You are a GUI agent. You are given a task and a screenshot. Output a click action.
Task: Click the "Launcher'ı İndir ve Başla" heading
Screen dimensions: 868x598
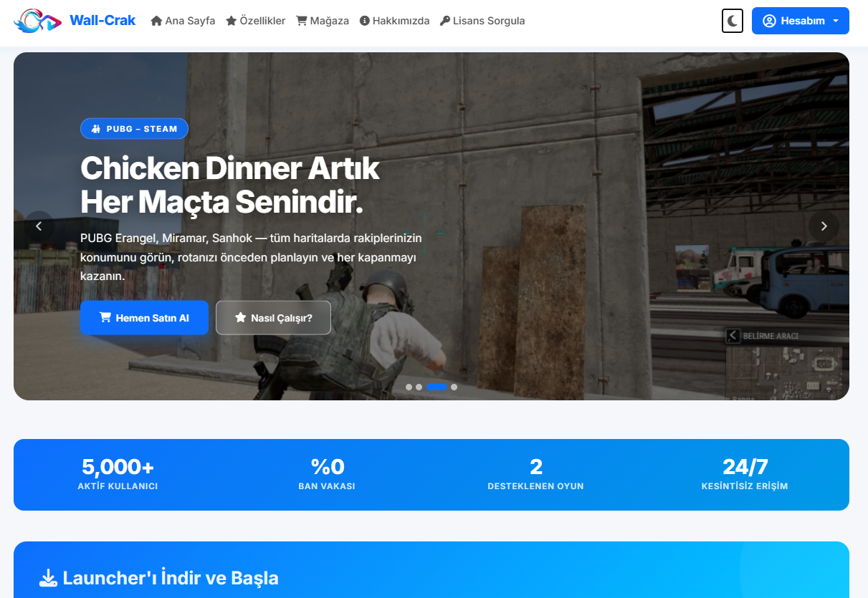(x=171, y=578)
